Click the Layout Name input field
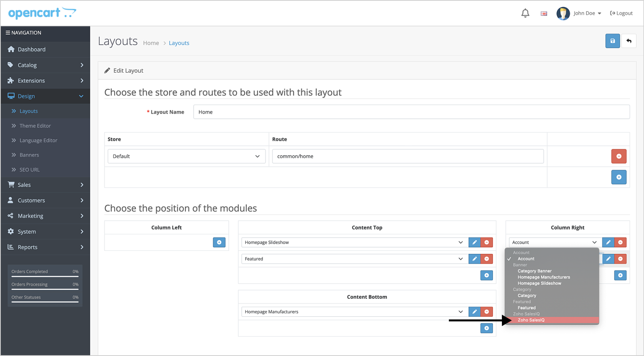 tap(411, 112)
